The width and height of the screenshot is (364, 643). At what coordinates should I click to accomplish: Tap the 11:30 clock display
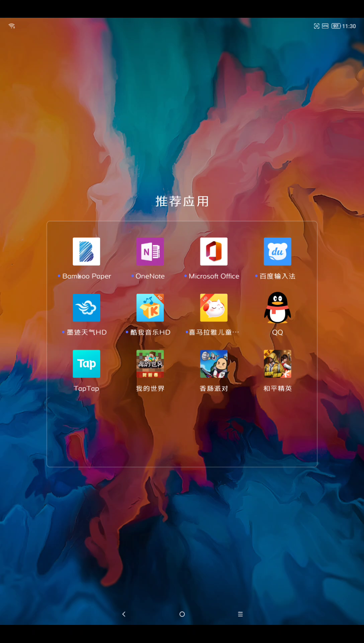click(x=349, y=26)
